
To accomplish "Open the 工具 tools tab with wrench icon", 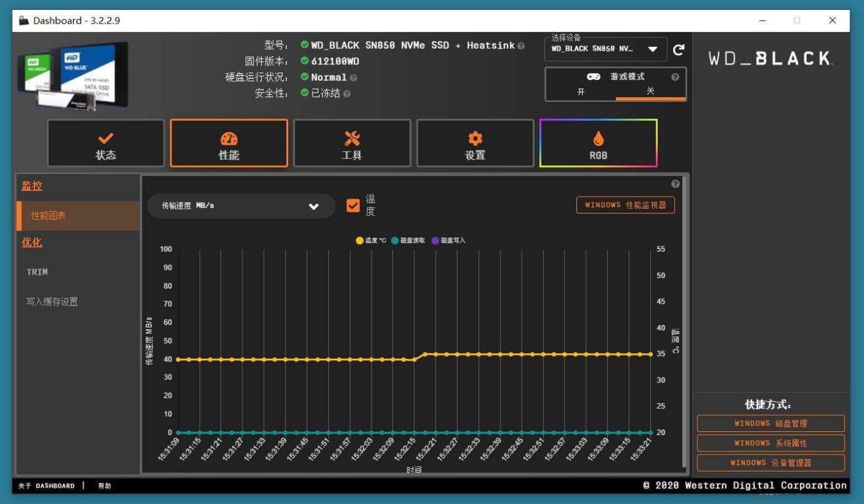I will 352,143.
